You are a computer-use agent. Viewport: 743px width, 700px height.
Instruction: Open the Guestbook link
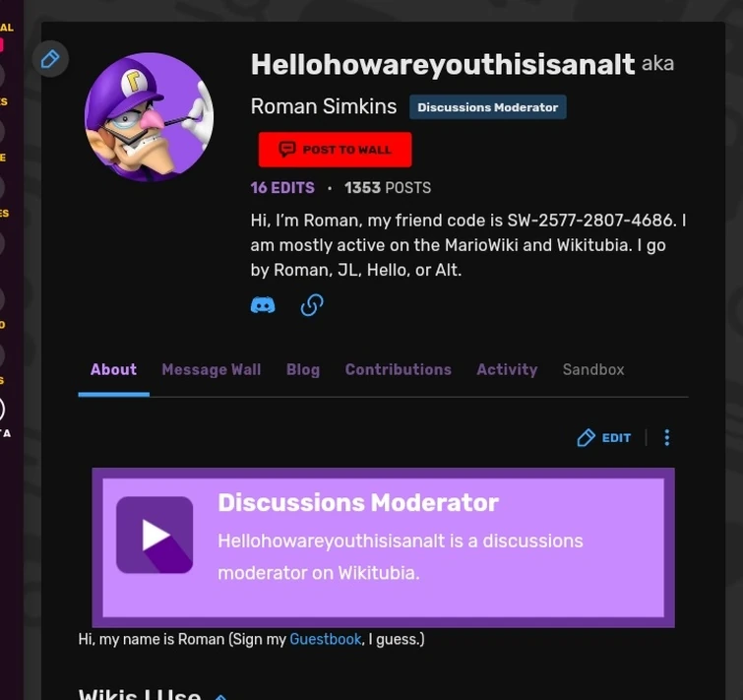pyautogui.click(x=326, y=639)
